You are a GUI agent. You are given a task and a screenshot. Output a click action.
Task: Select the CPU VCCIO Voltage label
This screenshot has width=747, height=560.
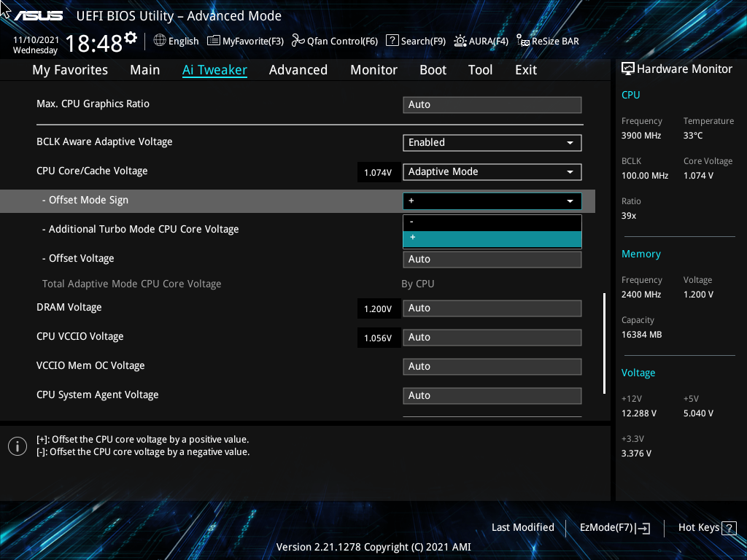(80, 336)
